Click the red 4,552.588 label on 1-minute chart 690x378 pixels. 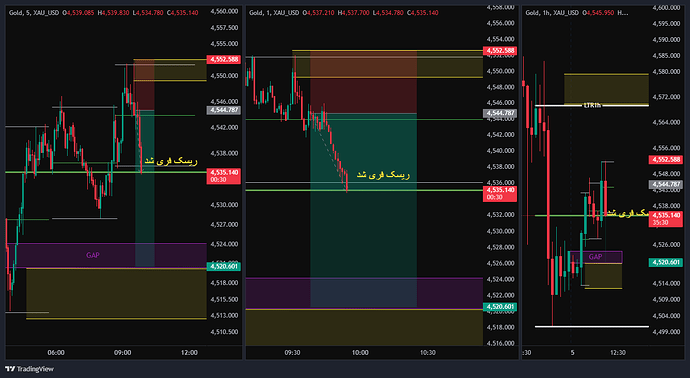tap(500, 51)
